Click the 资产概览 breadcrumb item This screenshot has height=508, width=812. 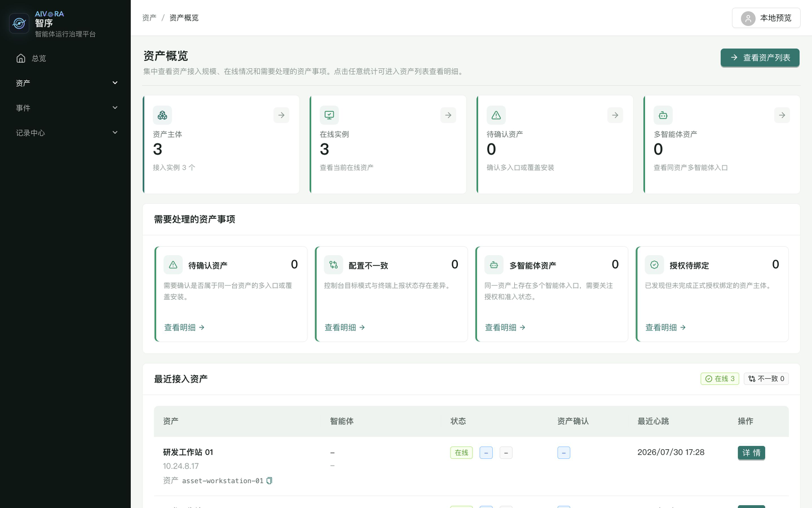184,18
